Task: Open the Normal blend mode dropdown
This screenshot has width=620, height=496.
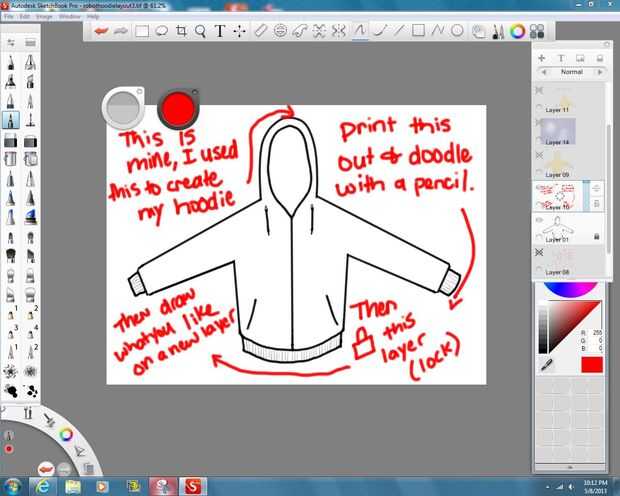Action: click(x=572, y=72)
